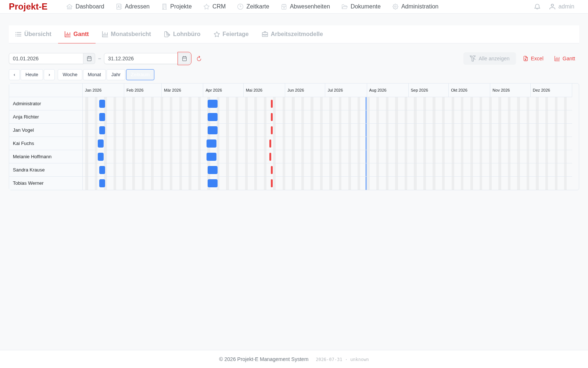Click the Melanie Hoffmann row name
This screenshot has width=588, height=368.
pyautogui.click(x=32, y=157)
